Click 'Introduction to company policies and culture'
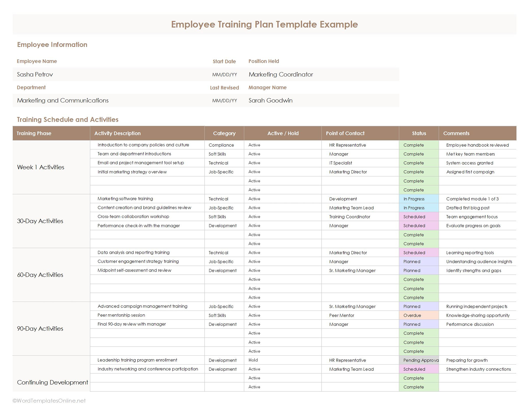 pos(143,145)
